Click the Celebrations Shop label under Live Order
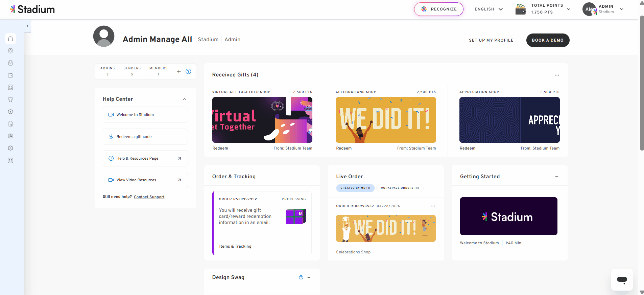This screenshot has width=644, height=295. click(x=353, y=252)
